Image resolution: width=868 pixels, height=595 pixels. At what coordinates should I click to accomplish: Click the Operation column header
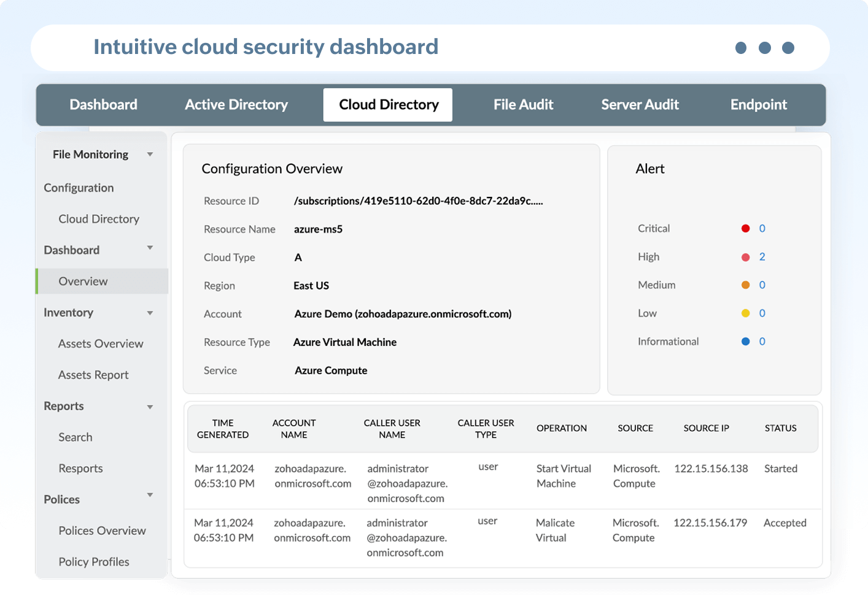(562, 428)
